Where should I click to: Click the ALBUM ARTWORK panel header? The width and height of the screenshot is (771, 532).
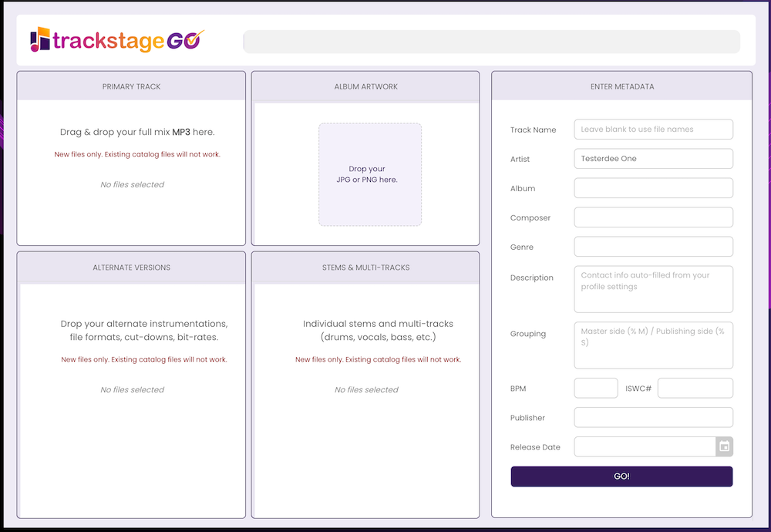(365, 86)
